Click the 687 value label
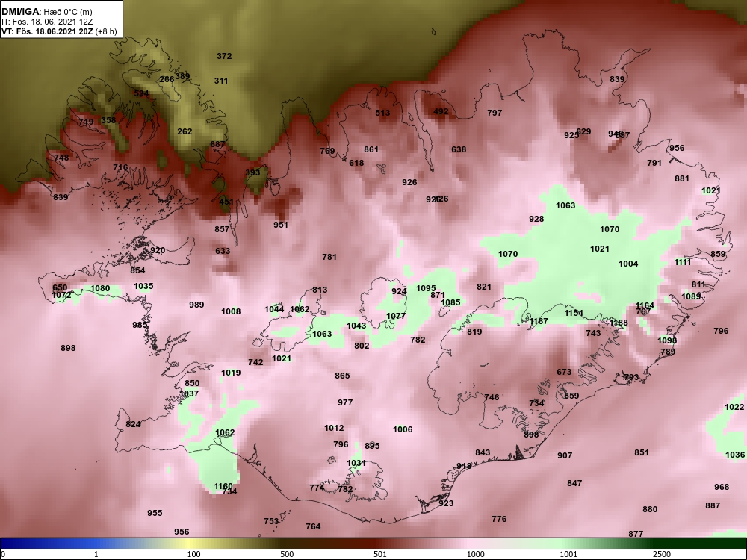747x560 pixels. click(x=217, y=144)
